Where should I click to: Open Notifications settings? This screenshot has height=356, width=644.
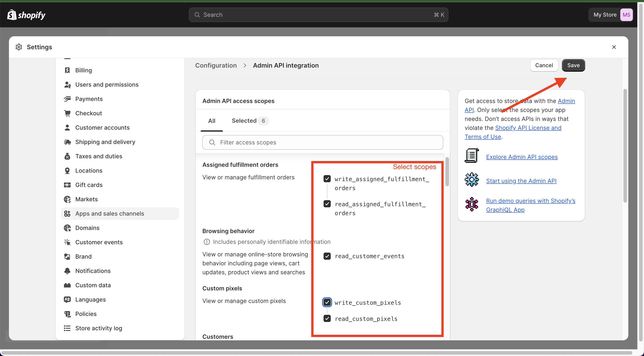(x=120, y=271)
